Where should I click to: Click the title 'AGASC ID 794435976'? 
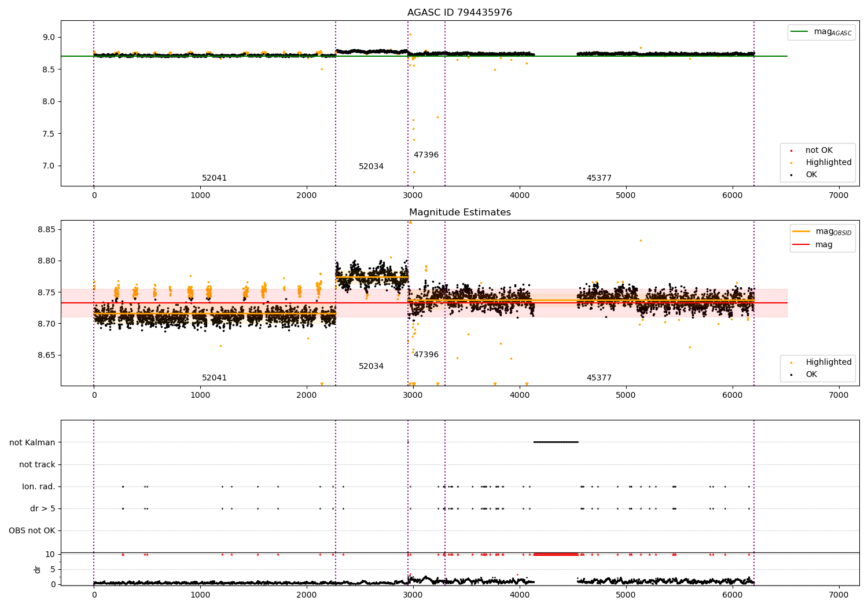tap(459, 13)
